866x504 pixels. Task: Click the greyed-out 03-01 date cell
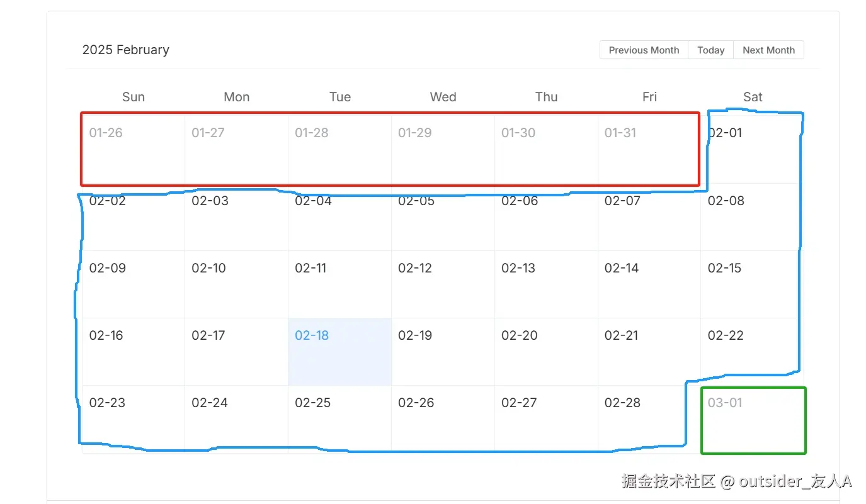(752, 418)
